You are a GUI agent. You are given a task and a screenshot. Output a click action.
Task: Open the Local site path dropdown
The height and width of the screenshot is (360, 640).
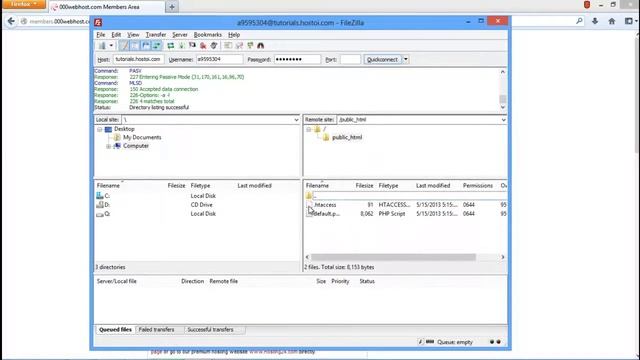pos(296,120)
